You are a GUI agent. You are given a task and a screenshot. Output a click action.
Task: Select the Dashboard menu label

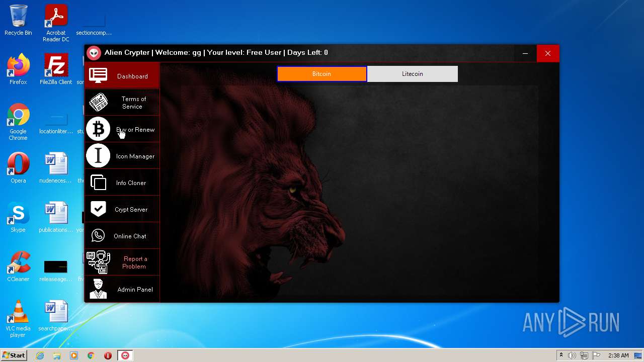tap(132, 76)
